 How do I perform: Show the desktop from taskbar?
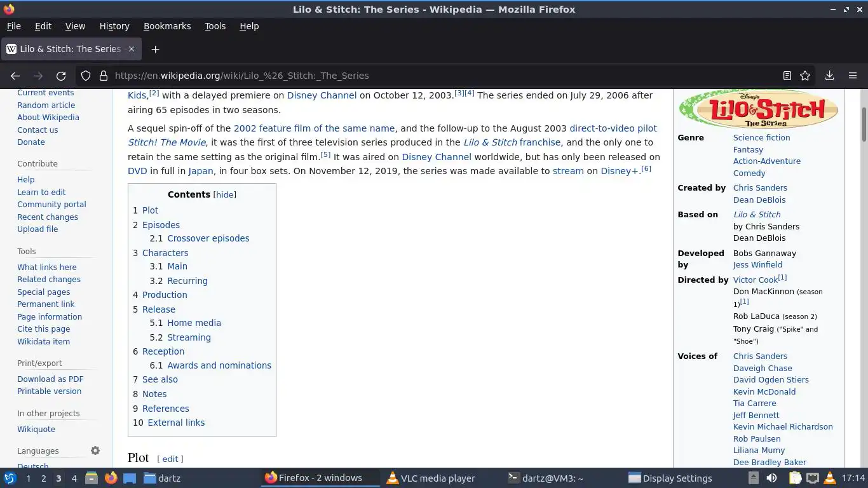(130, 478)
